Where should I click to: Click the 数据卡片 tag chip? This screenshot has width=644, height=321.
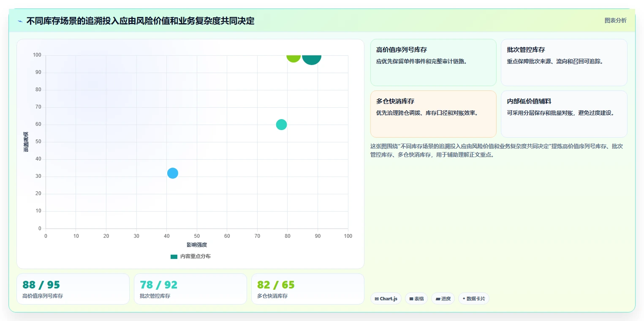(474, 299)
